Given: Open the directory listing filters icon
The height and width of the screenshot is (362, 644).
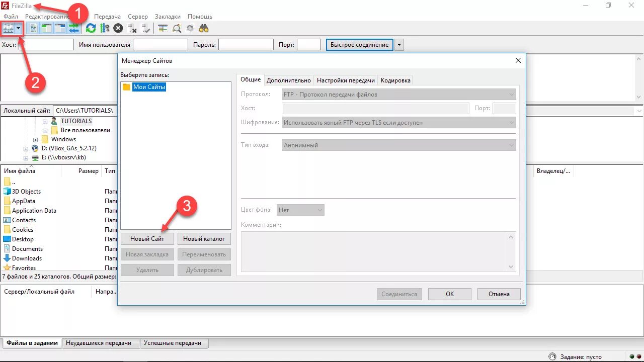Looking at the screenshot, I should [x=163, y=29].
